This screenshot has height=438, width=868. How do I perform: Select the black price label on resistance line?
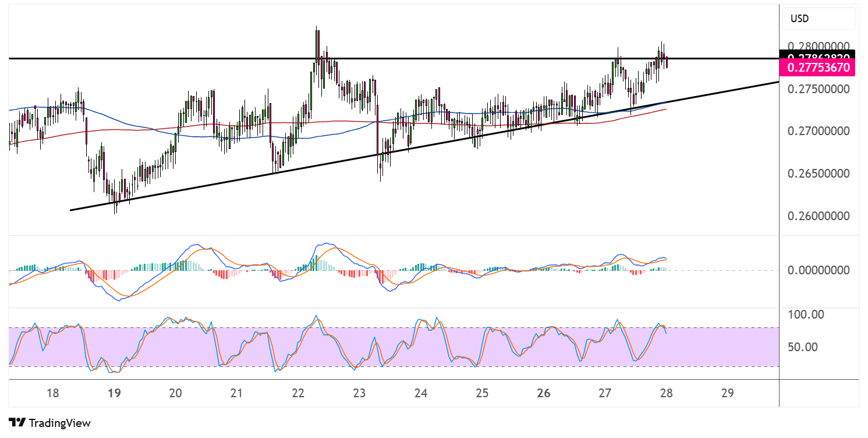(x=819, y=56)
